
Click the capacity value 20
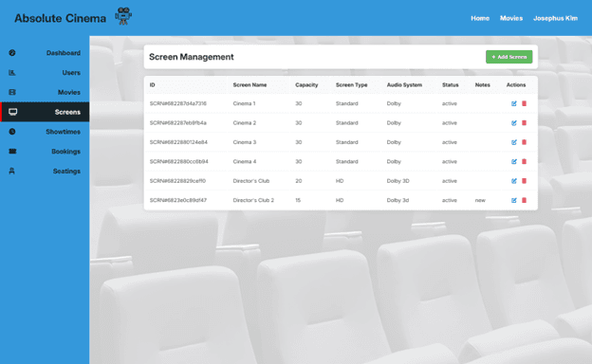click(298, 181)
